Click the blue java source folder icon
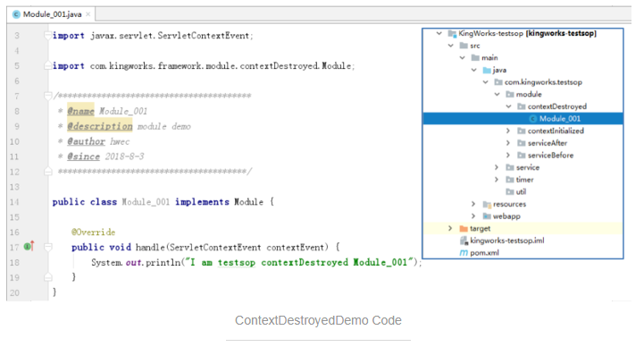 pyautogui.click(x=487, y=71)
